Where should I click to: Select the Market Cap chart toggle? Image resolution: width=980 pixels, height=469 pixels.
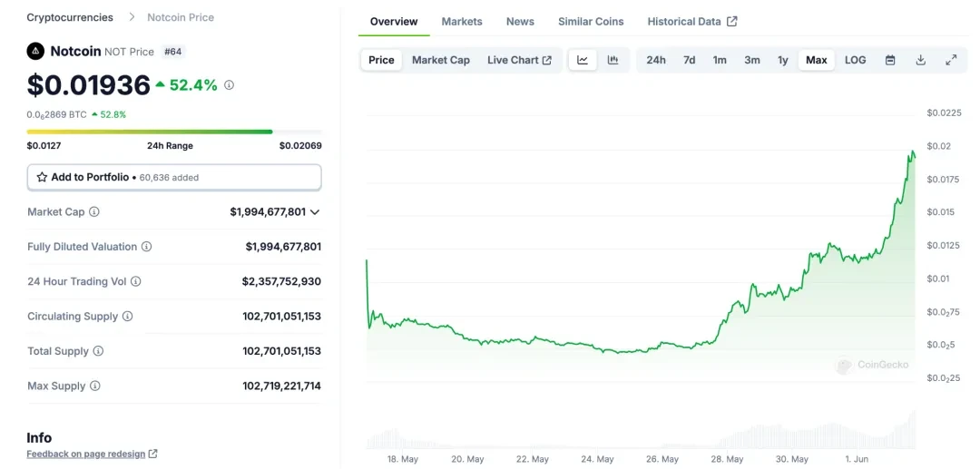click(x=441, y=60)
